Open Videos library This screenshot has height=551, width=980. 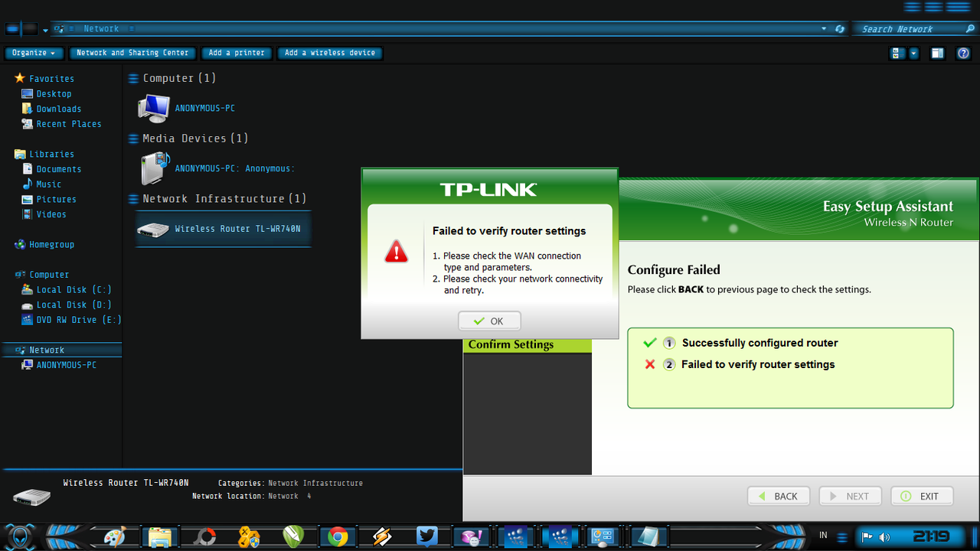pyautogui.click(x=44, y=214)
